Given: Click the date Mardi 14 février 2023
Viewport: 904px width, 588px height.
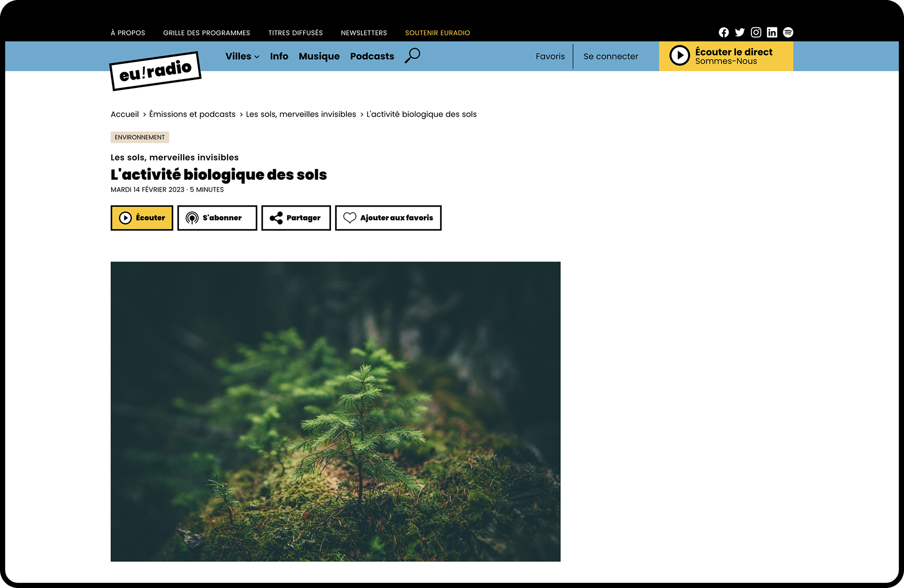Looking at the screenshot, I should (x=147, y=190).
